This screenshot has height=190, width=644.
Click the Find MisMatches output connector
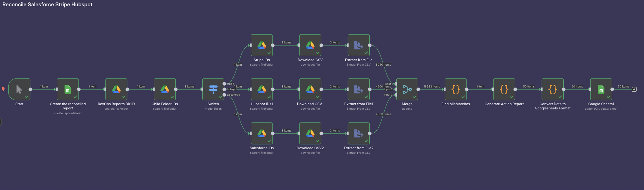(x=467, y=89)
